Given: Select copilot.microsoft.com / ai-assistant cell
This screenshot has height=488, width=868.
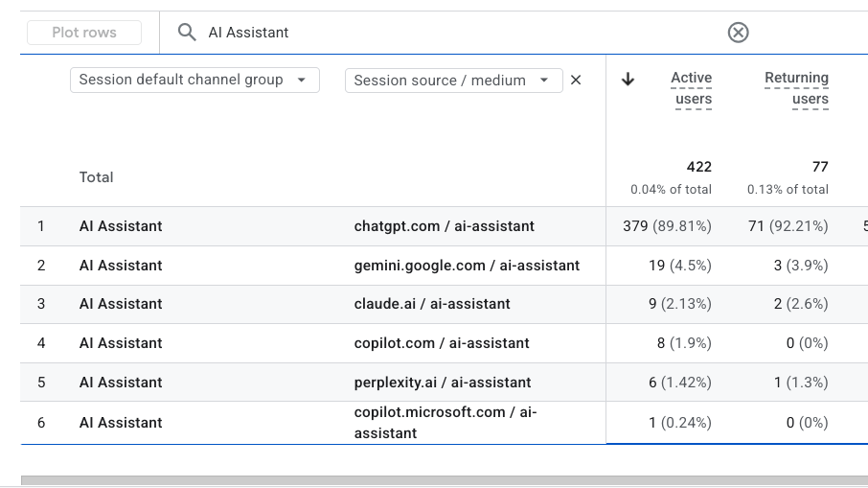Looking at the screenshot, I should pyautogui.click(x=445, y=423).
